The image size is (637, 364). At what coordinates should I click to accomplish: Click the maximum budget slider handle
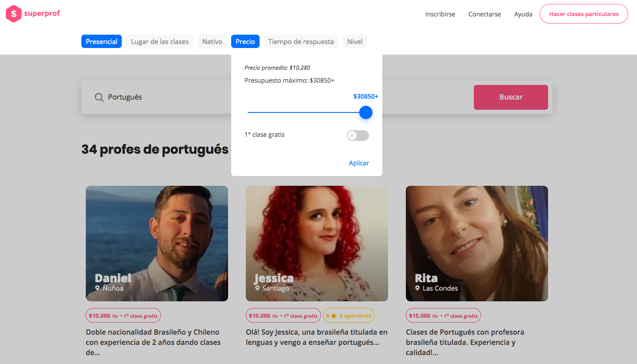pos(365,112)
